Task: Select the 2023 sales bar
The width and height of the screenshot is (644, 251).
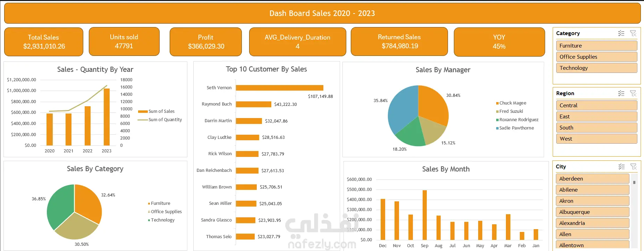Action: (x=107, y=117)
